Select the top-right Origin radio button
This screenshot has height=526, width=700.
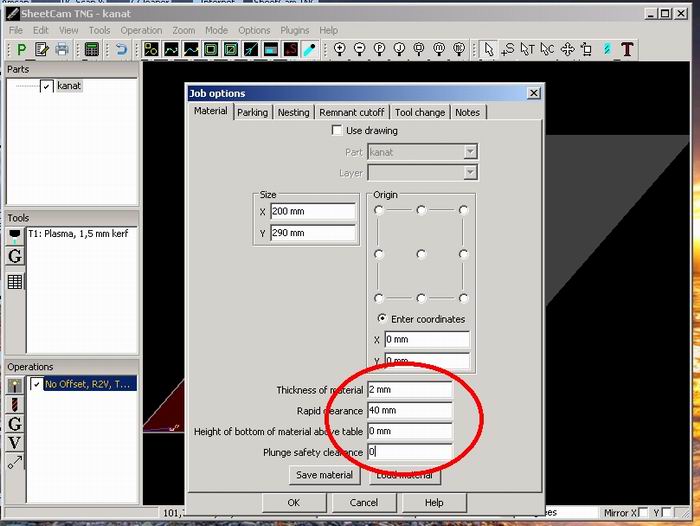[463, 210]
